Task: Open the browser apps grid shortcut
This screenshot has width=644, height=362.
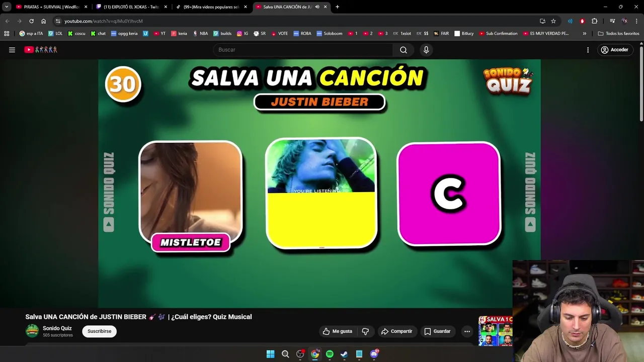Action: tap(7, 34)
